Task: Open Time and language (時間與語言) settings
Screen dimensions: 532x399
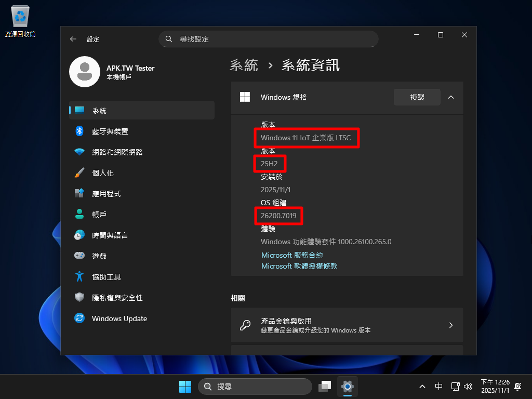Action: 110,235
